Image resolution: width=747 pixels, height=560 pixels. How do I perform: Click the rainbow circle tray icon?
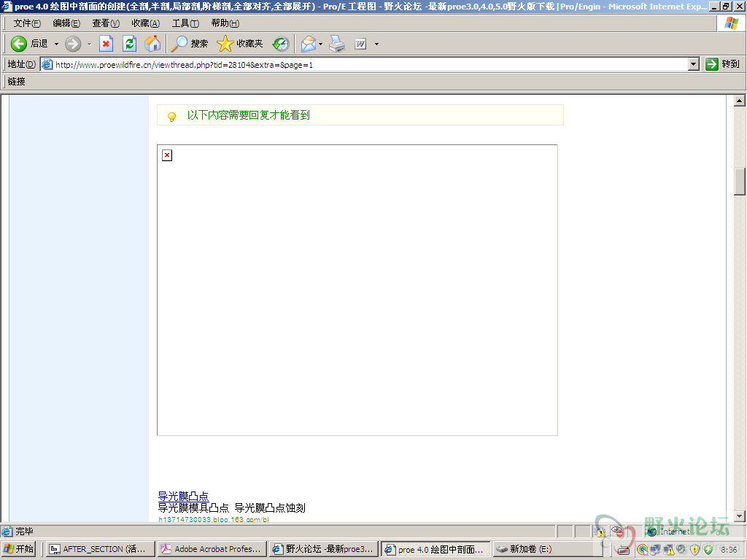tap(642, 550)
